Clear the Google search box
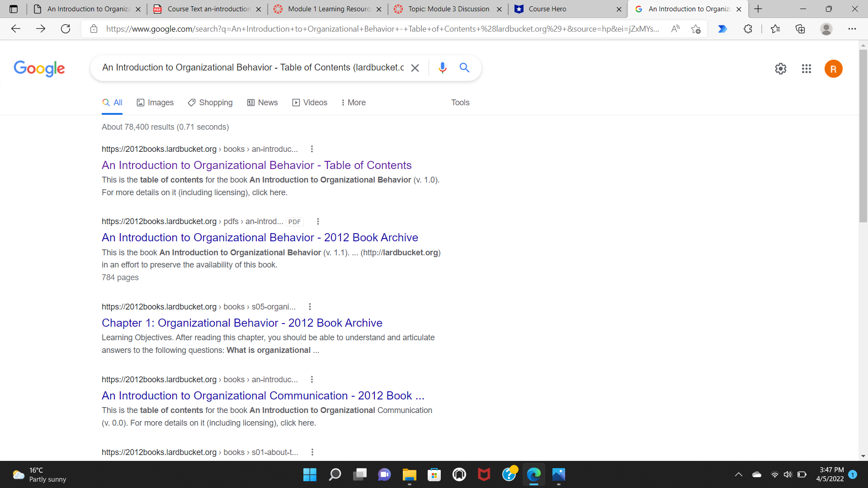 pyautogui.click(x=415, y=68)
